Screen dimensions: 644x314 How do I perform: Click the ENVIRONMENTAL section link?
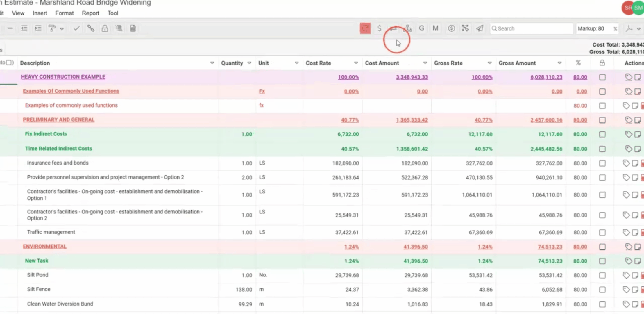(45, 247)
